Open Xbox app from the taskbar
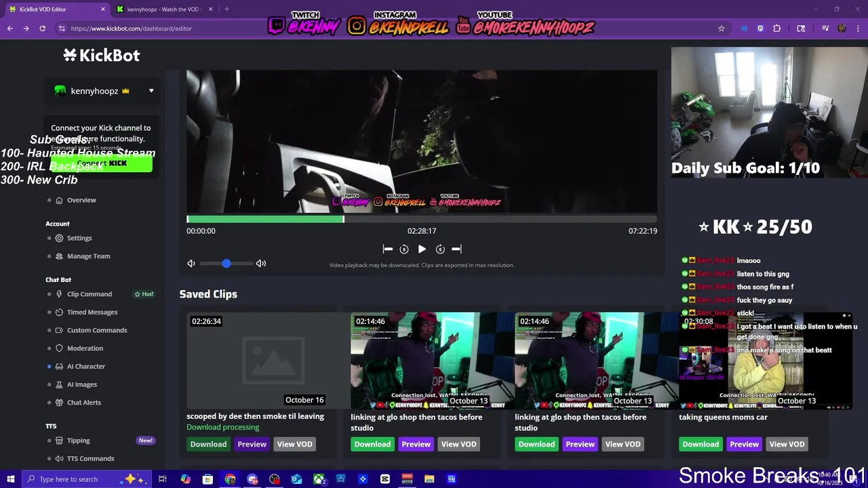868x488 pixels. point(319,479)
